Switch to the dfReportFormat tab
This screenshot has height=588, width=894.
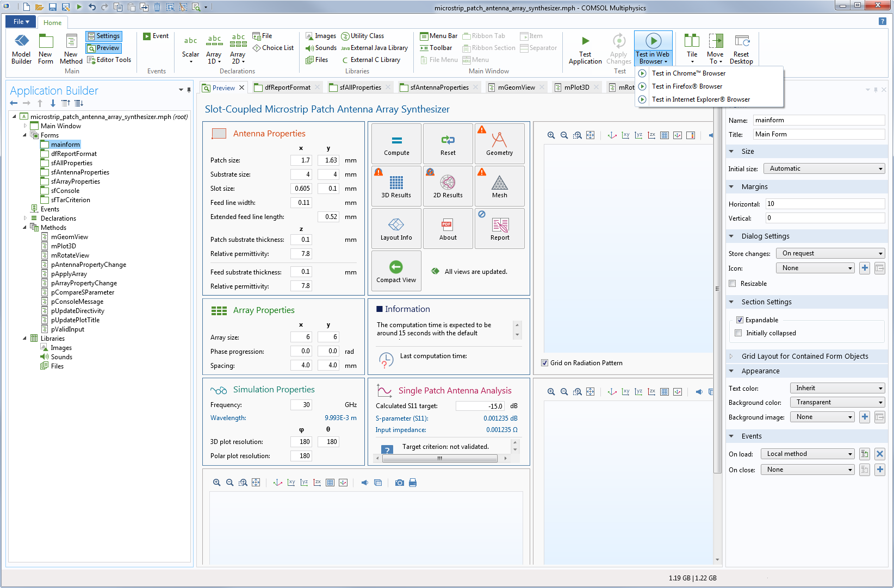tap(287, 87)
